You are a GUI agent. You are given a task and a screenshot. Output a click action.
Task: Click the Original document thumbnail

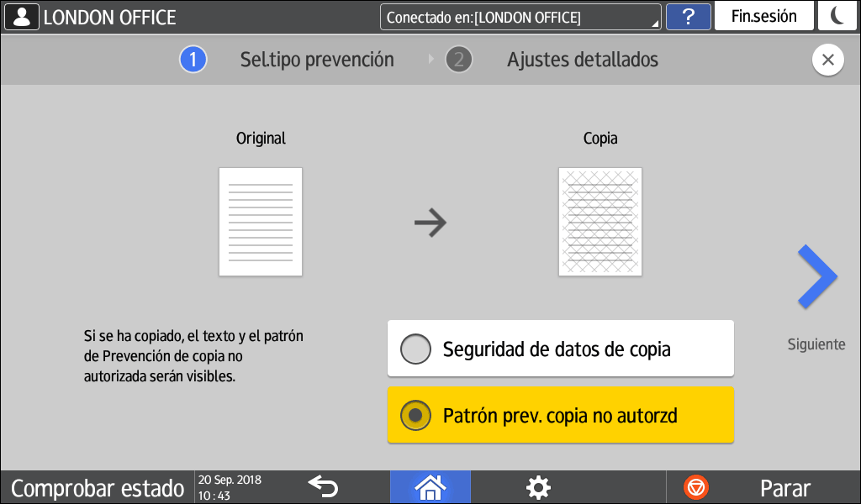click(261, 222)
